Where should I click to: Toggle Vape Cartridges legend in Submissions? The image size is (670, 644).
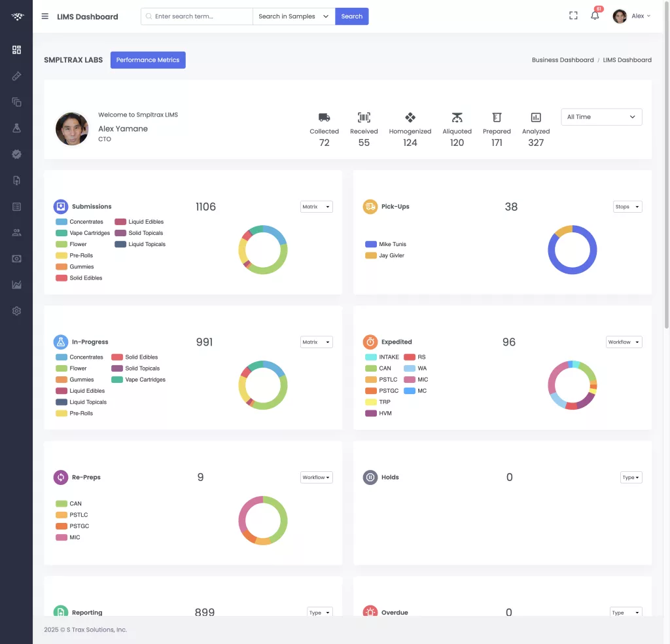coord(83,233)
